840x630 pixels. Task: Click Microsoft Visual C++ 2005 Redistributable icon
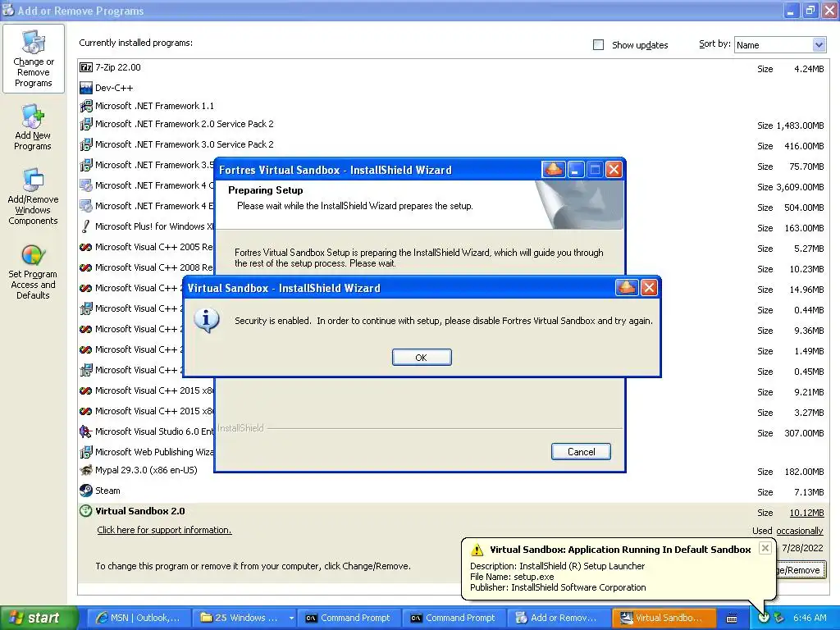85,247
